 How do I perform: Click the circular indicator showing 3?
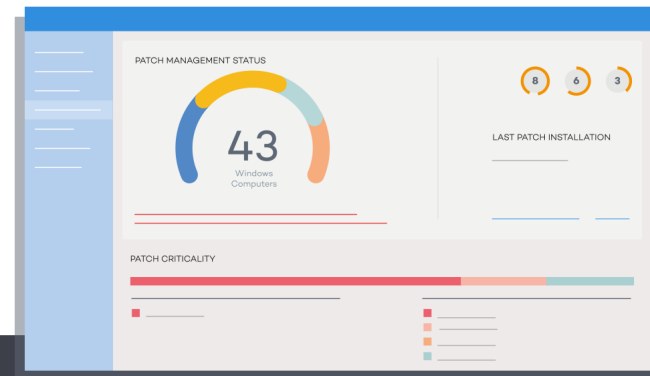click(x=618, y=81)
